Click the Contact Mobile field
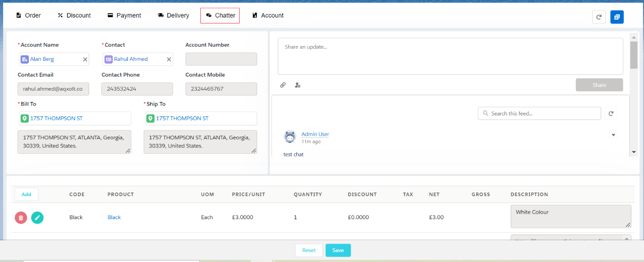644x262 pixels. point(221,89)
